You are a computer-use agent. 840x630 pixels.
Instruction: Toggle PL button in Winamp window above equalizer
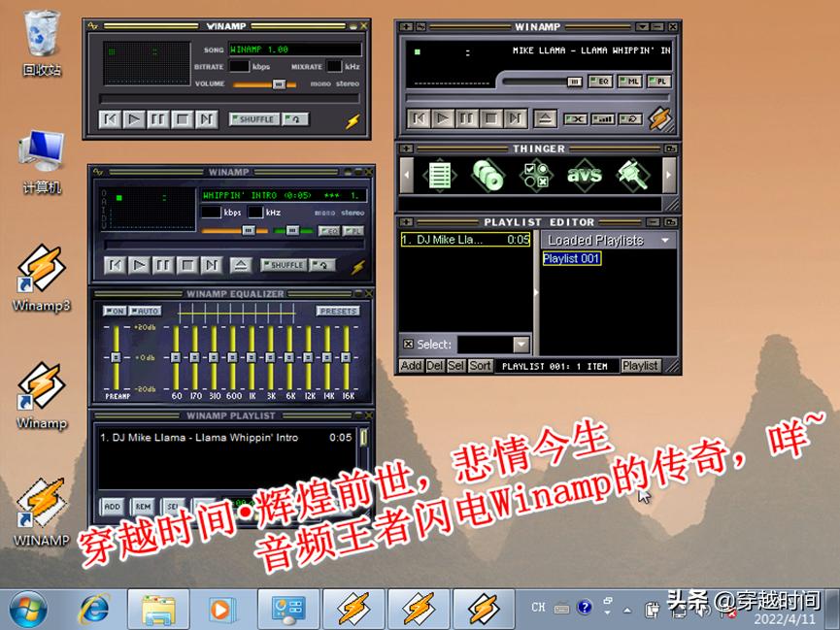[353, 230]
